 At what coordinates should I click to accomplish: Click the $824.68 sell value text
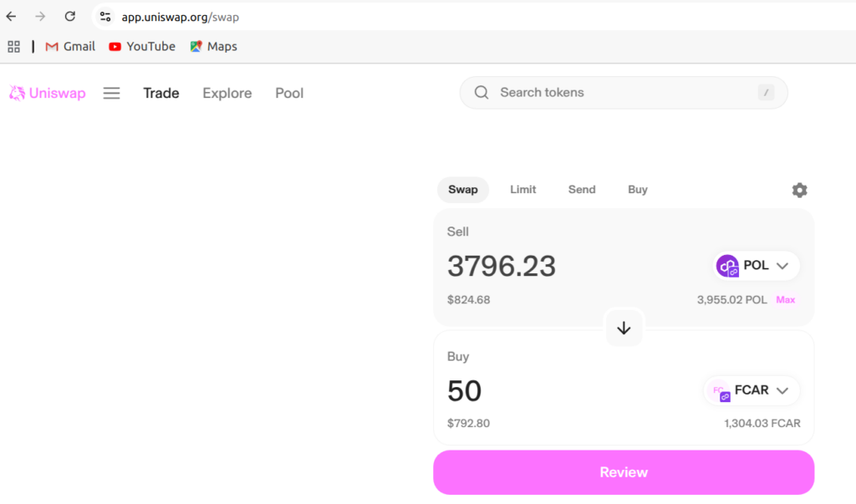(x=468, y=300)
